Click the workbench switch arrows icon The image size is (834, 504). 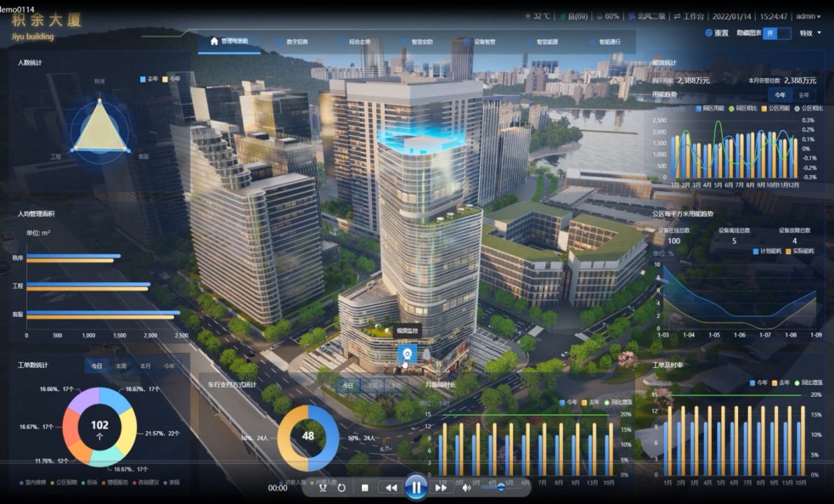click(677, 17)
